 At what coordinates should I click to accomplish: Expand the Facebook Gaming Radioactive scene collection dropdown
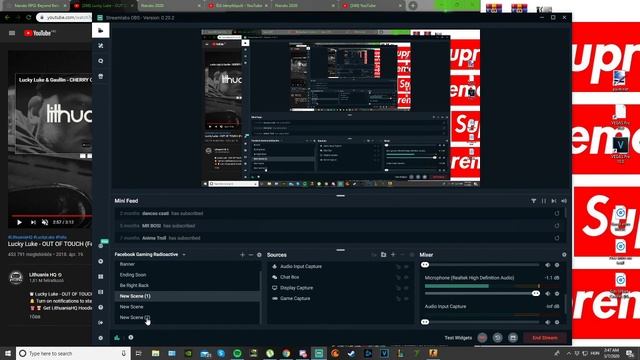[184, 255]
